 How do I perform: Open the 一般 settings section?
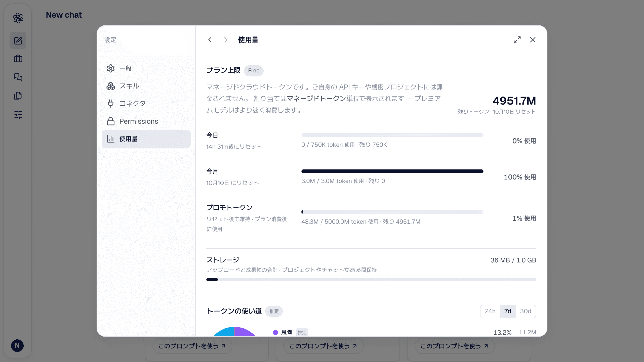[x=146, y=68]
